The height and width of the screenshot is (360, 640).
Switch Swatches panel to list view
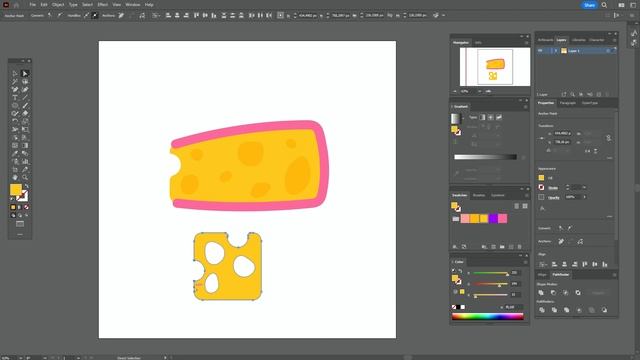click(516, 206)
